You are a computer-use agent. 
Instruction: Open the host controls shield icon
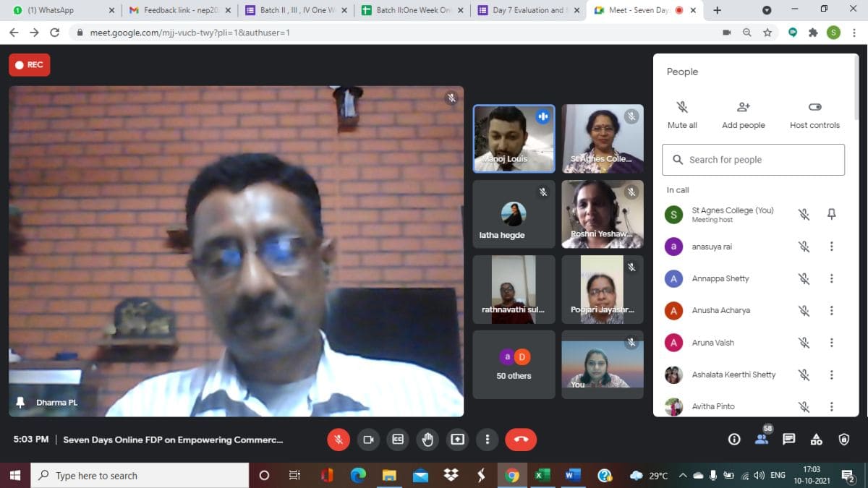pyautogui.click(x=843, y=439)
